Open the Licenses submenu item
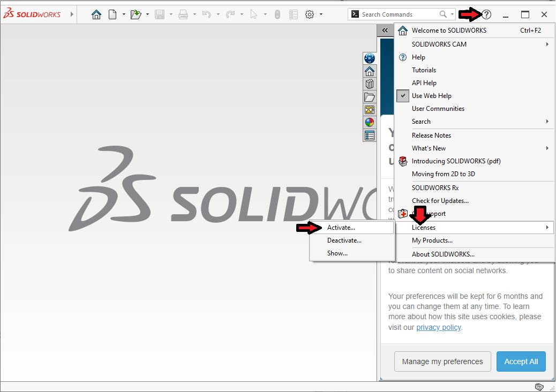This screenshot has height=392, width=556. 474,228
